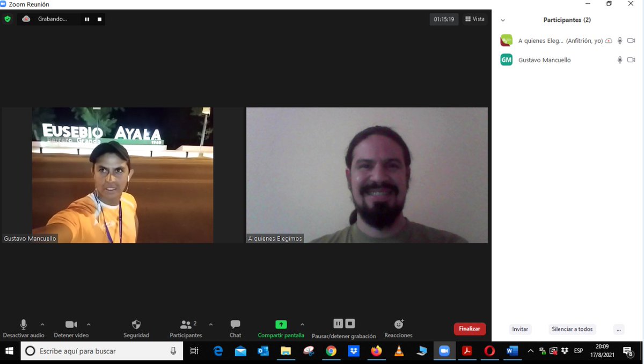Open Outlook from the taskbar
This screenshot has height=364, width=644.
[263, 351]
